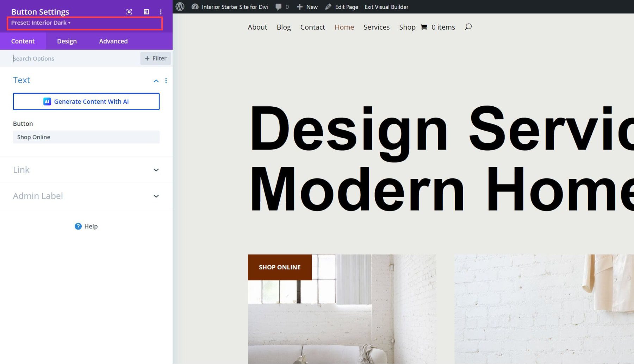Click the New item plus icon
Screen dimensions: 634x364
pos(299,6)
